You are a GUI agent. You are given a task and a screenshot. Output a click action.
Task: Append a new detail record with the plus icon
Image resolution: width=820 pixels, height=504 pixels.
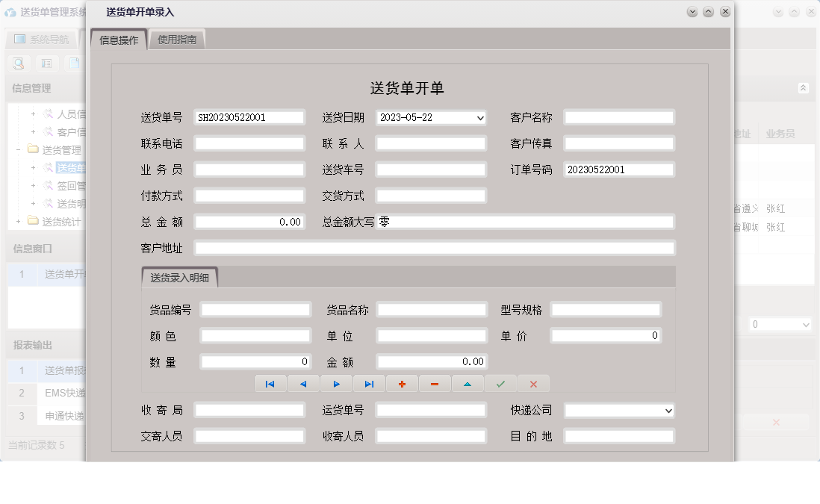click(x=402, y=383)
